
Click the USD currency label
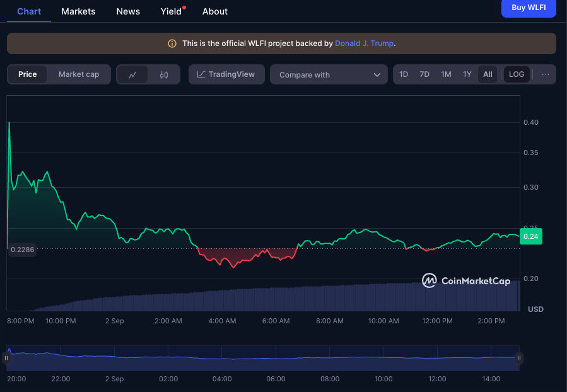[x=535, y=309]
